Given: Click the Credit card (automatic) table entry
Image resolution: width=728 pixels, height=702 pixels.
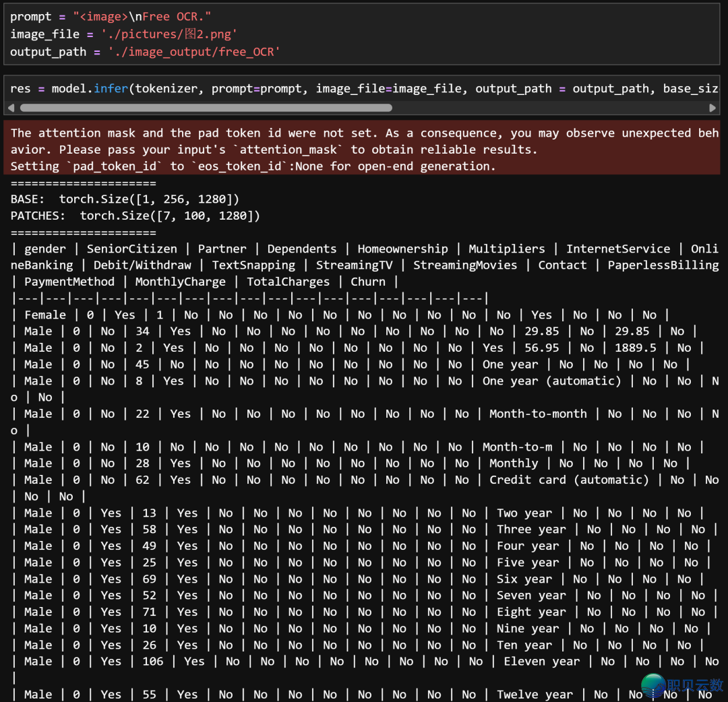Looking at the screenshot, I should (568, 480).
